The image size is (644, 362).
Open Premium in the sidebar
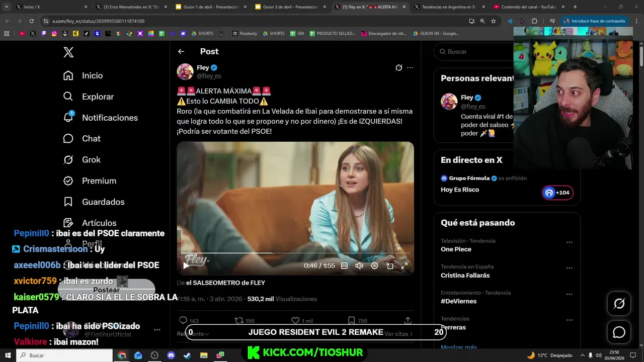pyautogui.click(x=90, y=180)
